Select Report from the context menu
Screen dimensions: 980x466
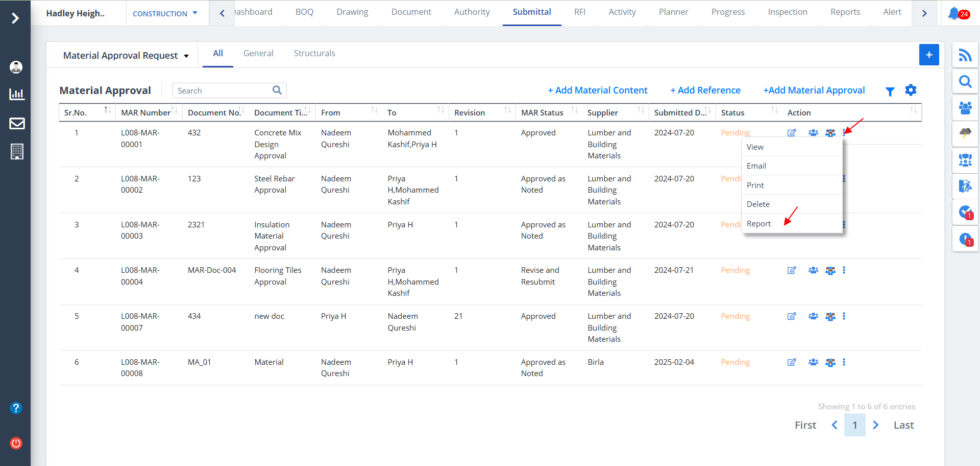coord(758,224)
